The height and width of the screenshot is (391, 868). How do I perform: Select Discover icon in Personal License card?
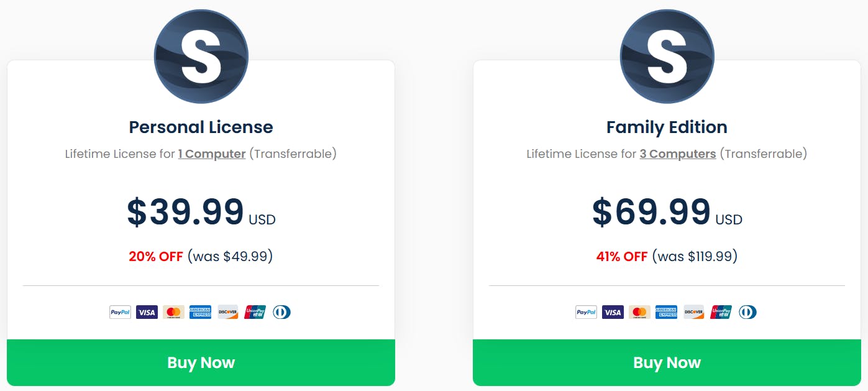(x=228, y=312)
